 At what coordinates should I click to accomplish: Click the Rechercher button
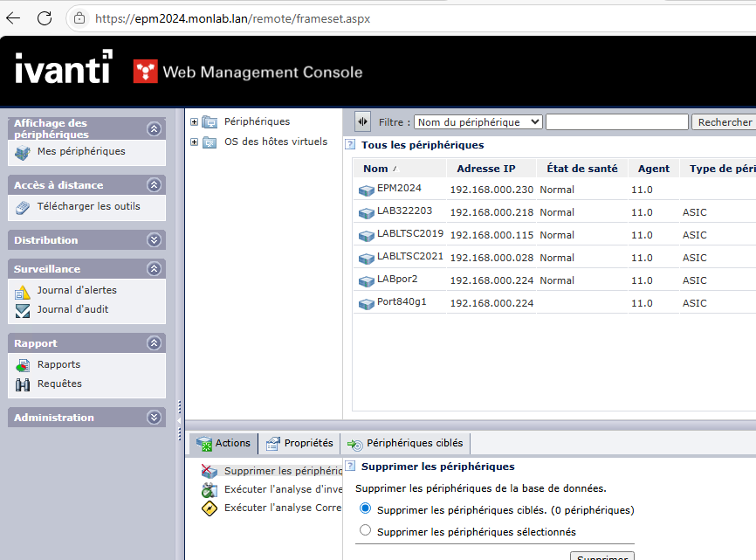725,122
